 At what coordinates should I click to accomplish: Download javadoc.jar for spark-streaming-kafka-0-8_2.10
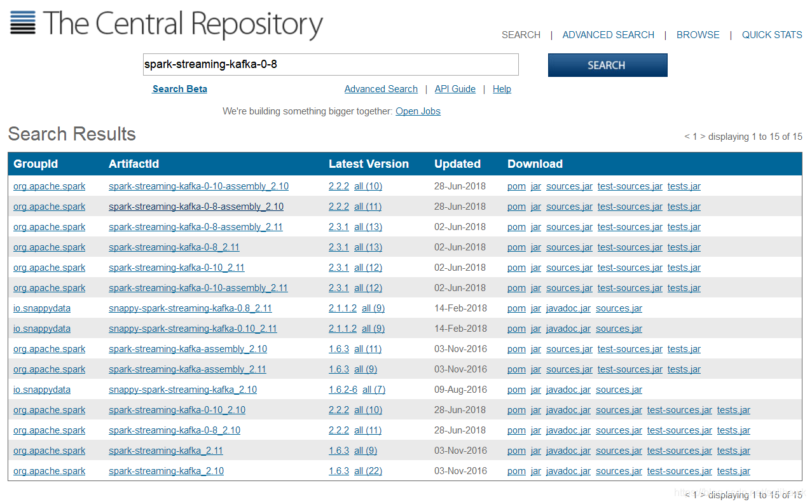coord(568,430)
